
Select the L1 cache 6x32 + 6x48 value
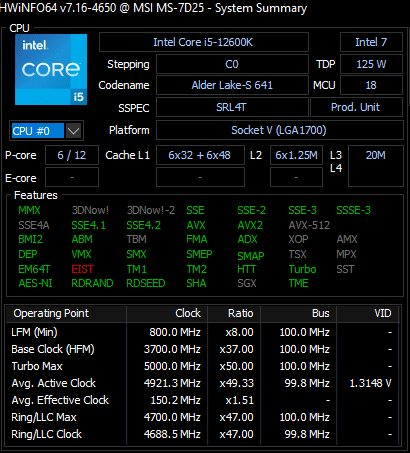[x=200, y=155]
